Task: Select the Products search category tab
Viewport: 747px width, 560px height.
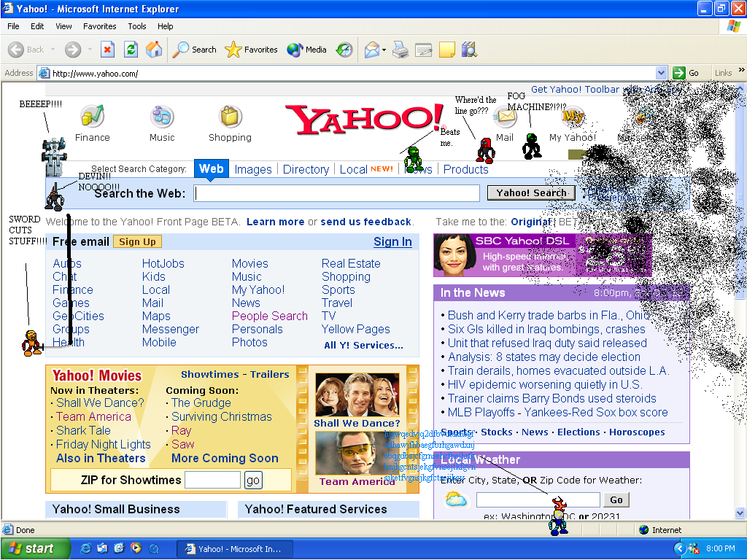Action: (x=466, y=169)
